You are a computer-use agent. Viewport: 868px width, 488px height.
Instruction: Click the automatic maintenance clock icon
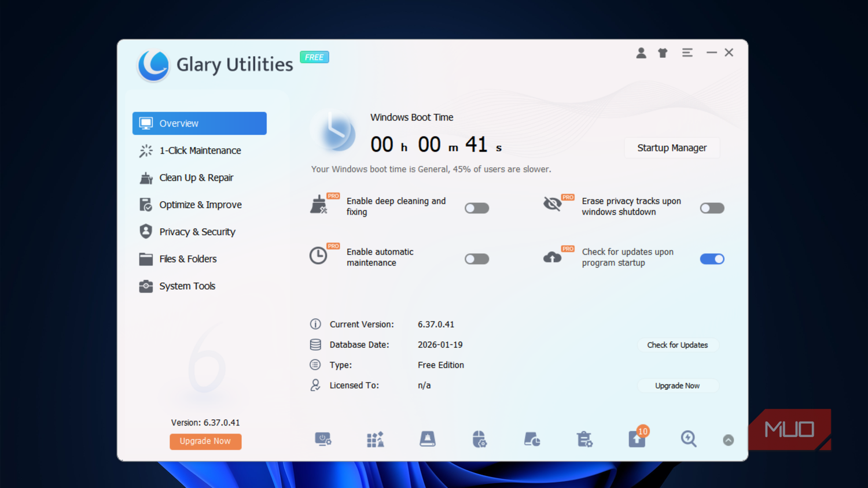(318, 255)
